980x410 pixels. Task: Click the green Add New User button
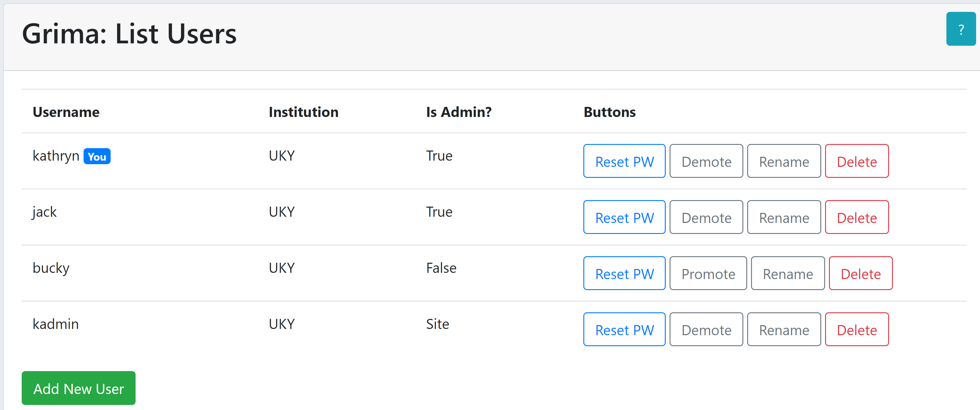(x=78, y=388)
